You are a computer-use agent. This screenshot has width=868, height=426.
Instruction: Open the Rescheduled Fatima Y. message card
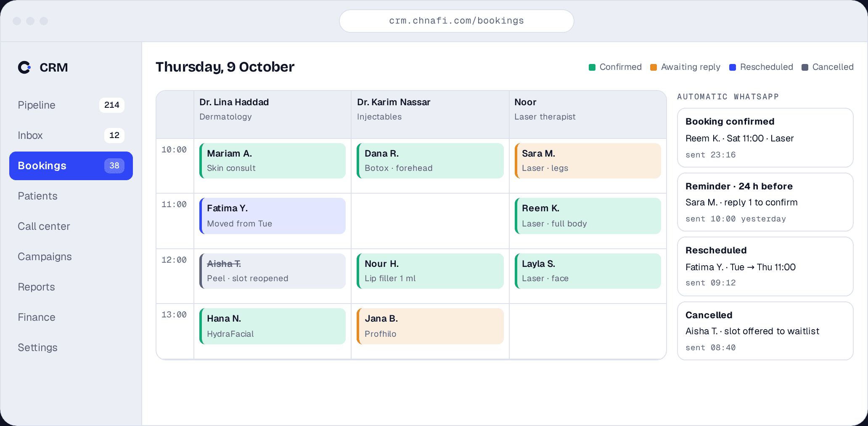click(x=765, y=266)
